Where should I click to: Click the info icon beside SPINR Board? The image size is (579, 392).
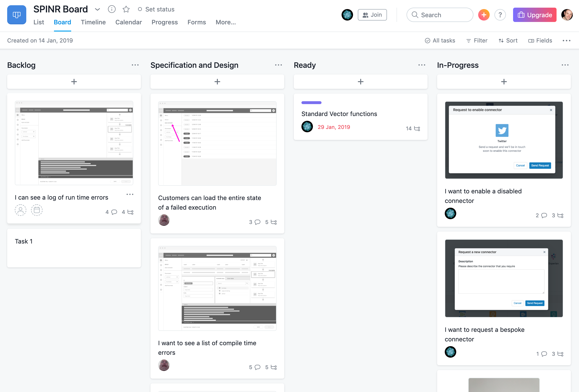(x=112, y=9)
